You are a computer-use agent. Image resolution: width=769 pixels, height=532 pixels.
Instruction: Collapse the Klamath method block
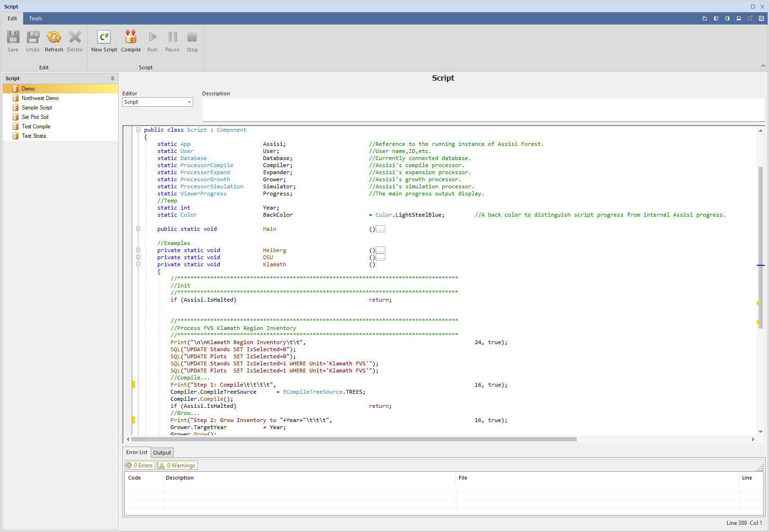pos(138,264)
